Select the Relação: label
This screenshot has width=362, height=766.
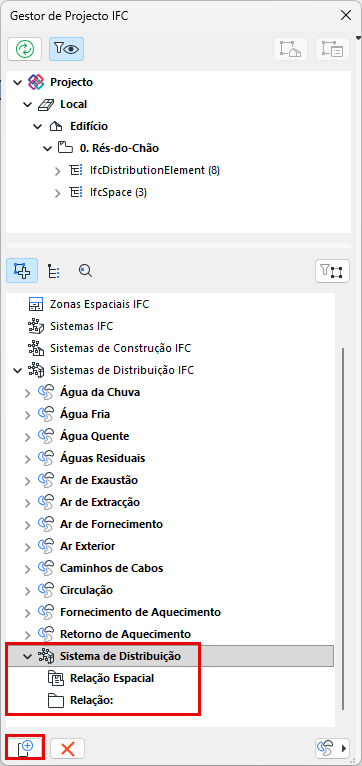92,701
